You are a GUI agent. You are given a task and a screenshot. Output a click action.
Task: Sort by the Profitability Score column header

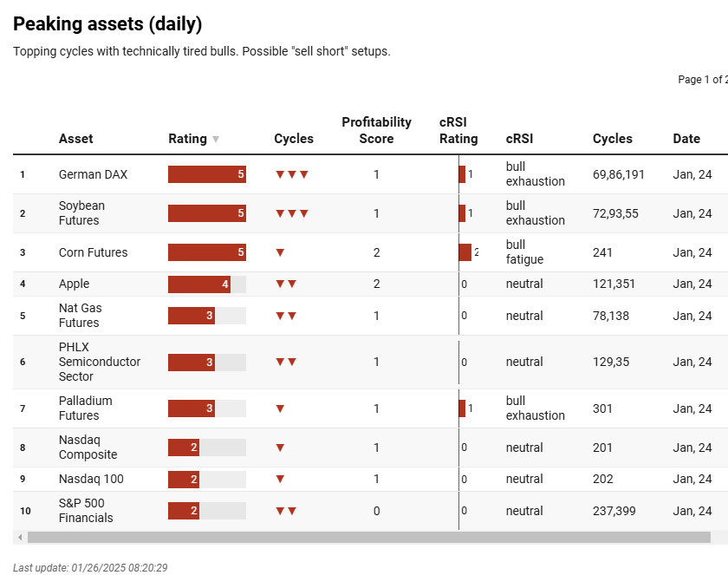tap(376, 130)
